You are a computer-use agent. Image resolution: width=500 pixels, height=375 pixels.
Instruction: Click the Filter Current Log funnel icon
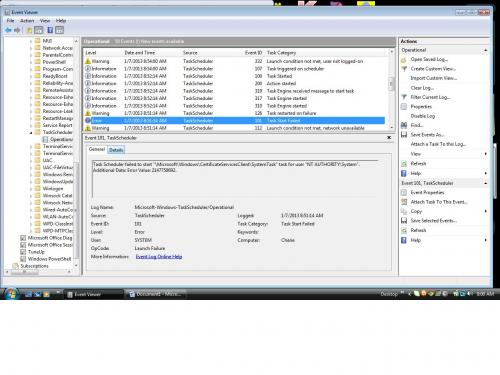pyautogui.click(x=404, y=97)
